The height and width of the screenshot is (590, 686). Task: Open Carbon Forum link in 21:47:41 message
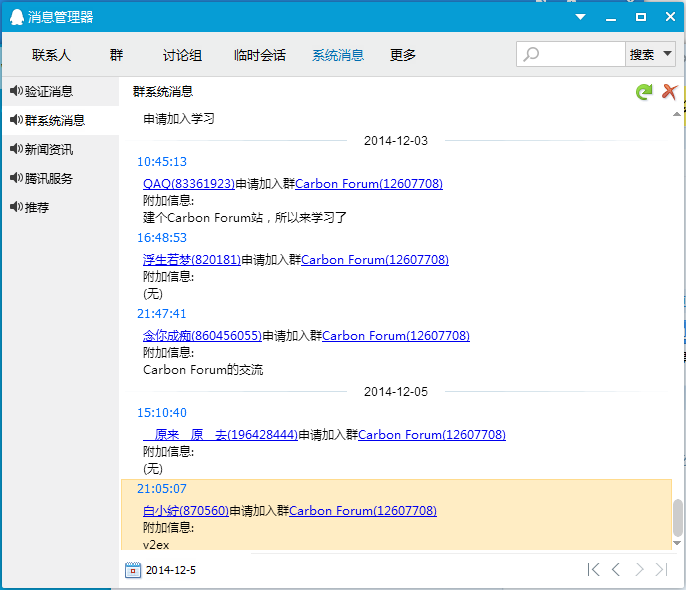click(x=396, y=336)
